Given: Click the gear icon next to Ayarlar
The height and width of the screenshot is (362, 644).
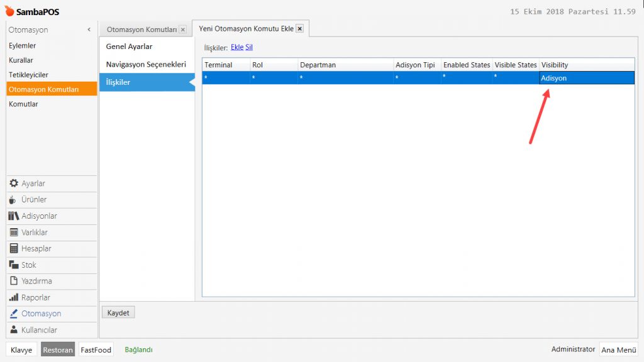Looking at the screenshot, I should (x=14, y=184).
